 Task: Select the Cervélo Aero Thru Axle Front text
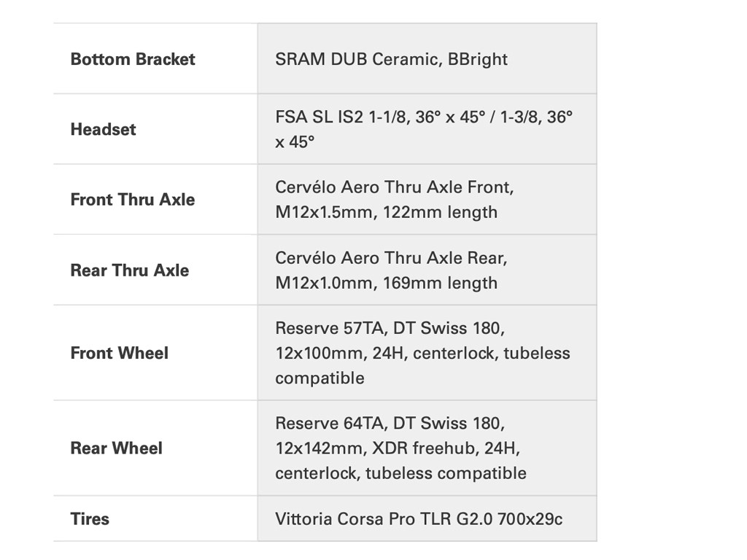(x=394, y=187)
